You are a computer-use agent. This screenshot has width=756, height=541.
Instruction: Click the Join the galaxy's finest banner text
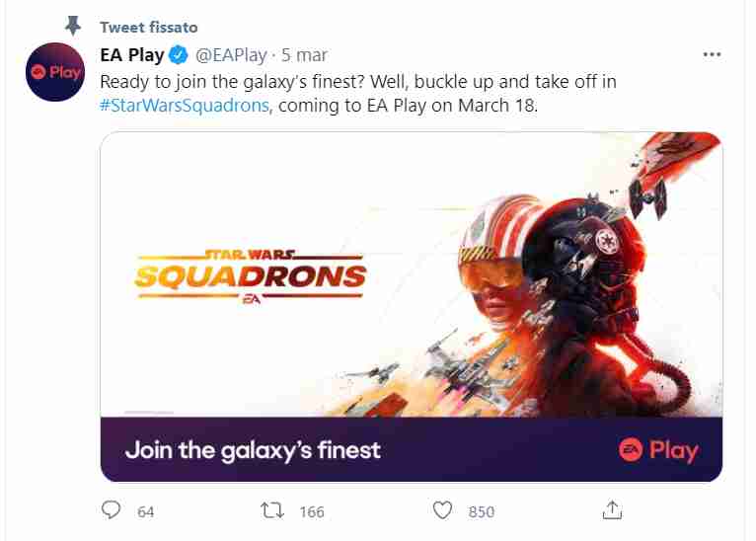253,451
